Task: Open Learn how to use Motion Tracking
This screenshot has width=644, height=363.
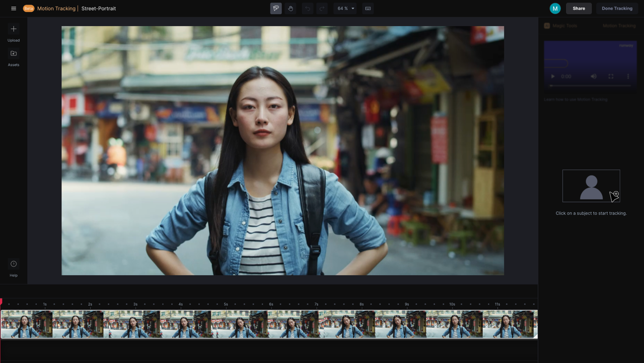Action: click(576, 100)
